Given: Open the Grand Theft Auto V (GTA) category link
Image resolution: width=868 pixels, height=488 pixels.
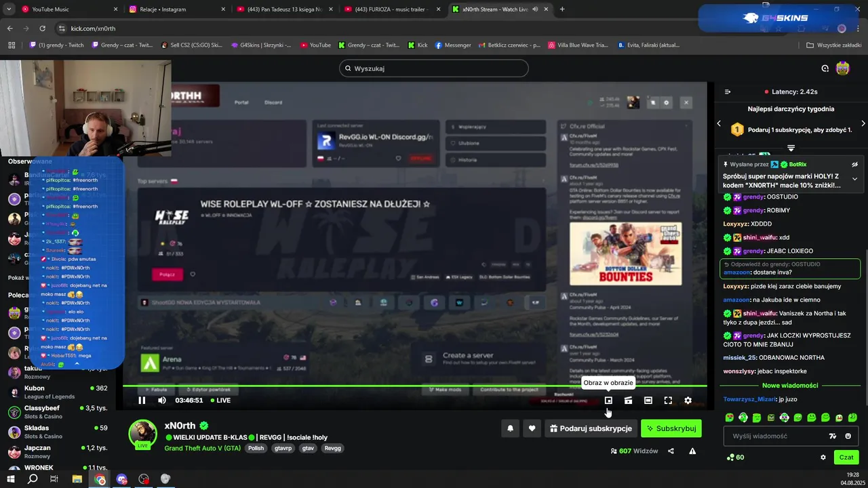Looking at the screenshot, I should 202,448.
